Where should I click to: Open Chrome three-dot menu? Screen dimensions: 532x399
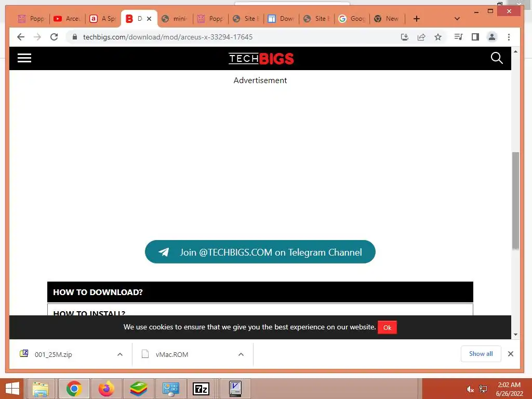pos(509,37)
